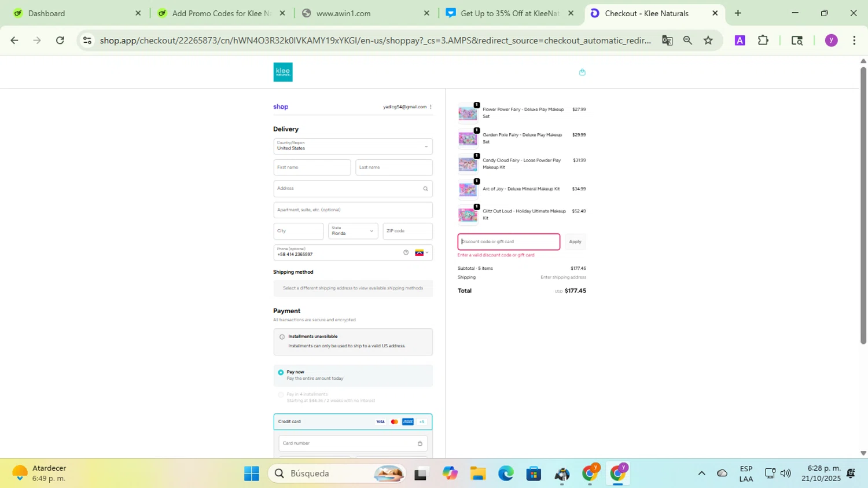The image size is (868, 488).
Task: Click the Glitz Out Loud product thumbnail
Action: point(468,215)
